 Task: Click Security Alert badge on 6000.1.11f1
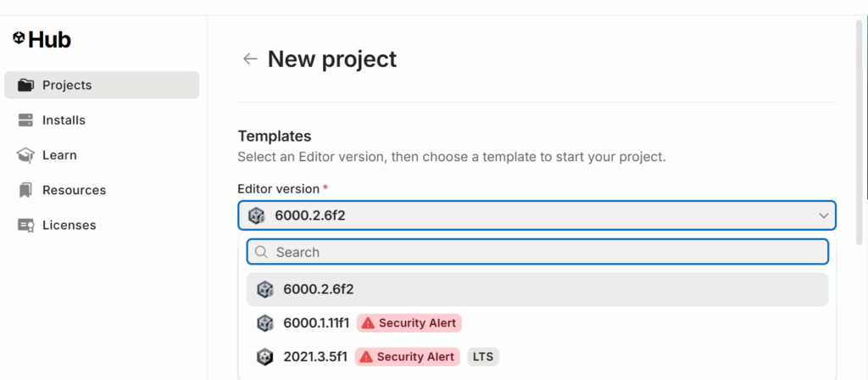pos(409,323)
